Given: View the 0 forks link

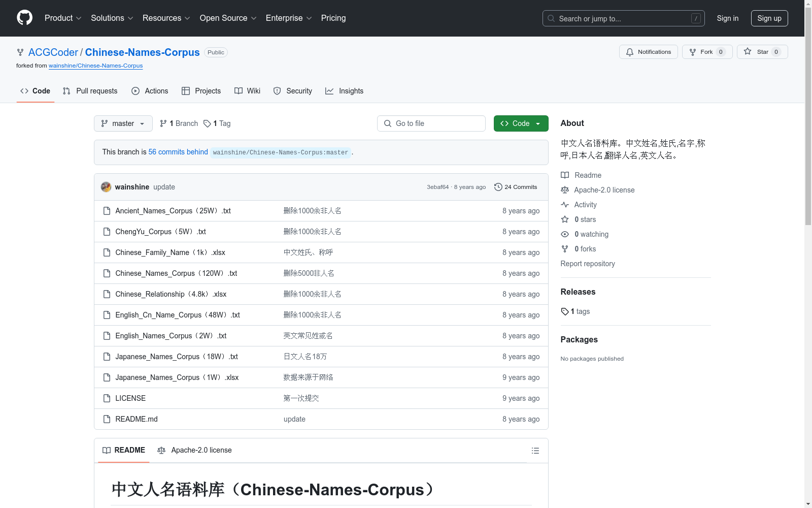Looking at the screenshot, I should (x=579, y=249).
